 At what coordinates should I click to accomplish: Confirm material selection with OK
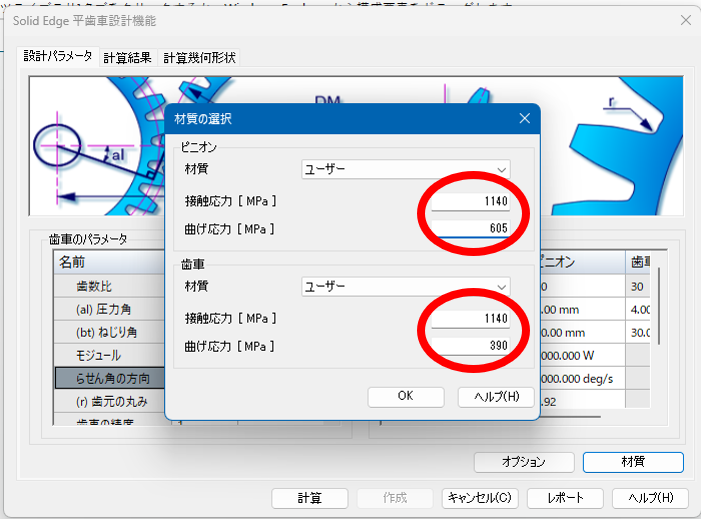point(405,396)
